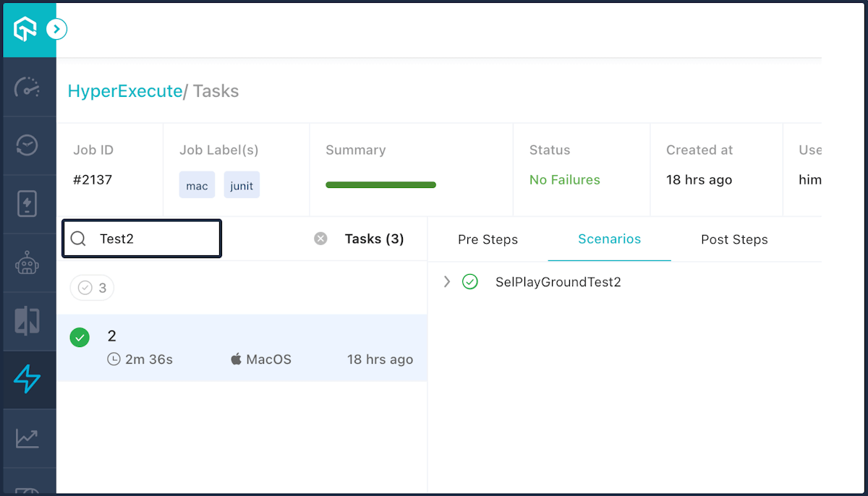Image resolution: width=868 pixels, height=496 pixels.
Task: Go to the HyperExecute breadcrumb link
Action: [124, 91]
